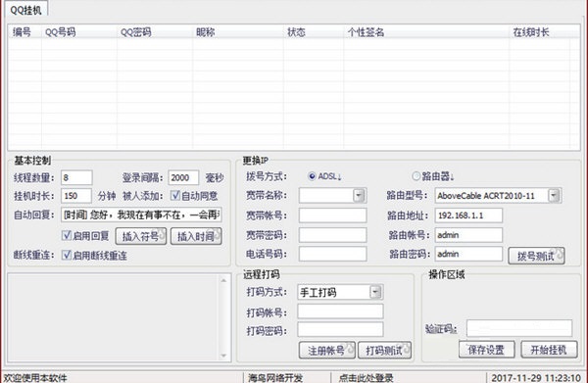Click the 欢迎使用本软件 status text
The image size is (588, 383).
point(35,378)
